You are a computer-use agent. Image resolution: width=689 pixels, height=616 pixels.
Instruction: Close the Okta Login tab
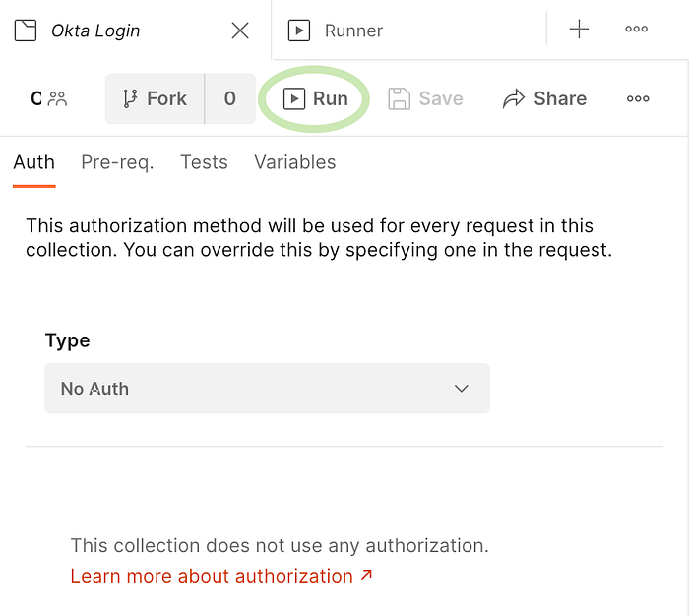(x=240, y=31)
